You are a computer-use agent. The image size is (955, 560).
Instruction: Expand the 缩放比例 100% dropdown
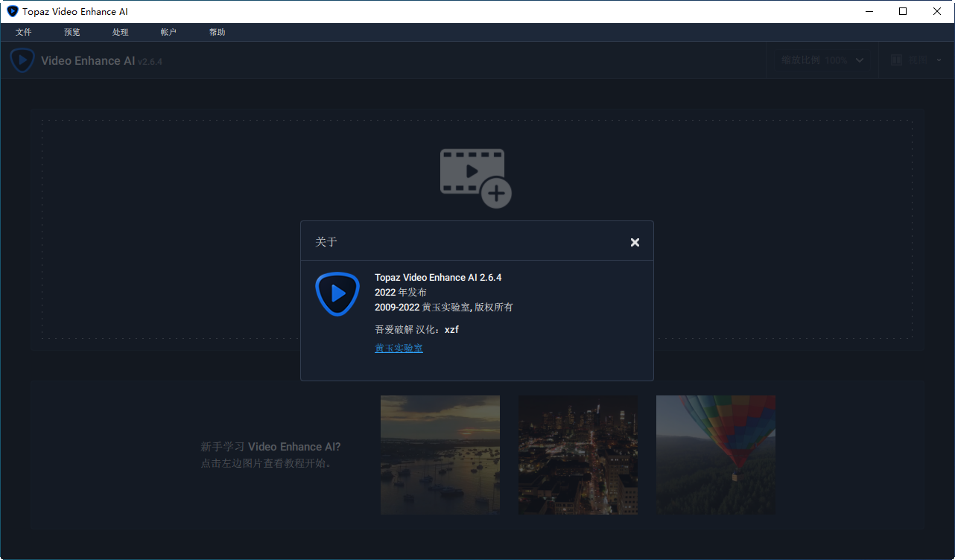pyautogui.click(x=822, y=60)
